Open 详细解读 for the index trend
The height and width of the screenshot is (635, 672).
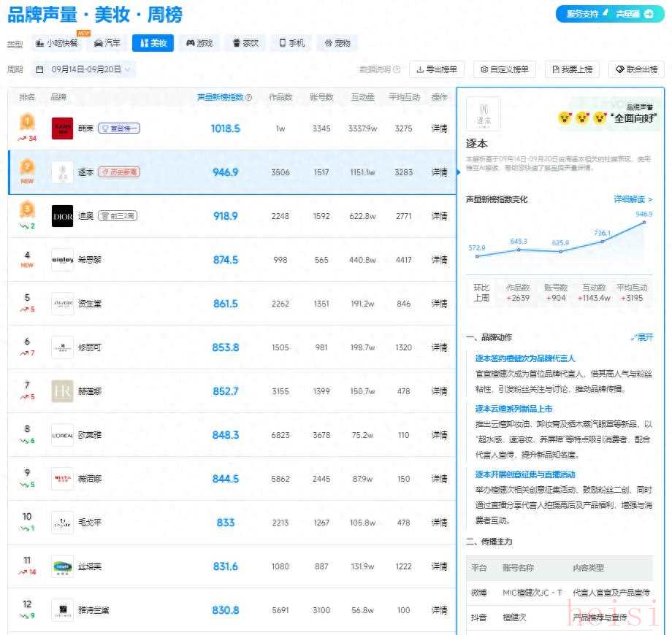(633, 199)
